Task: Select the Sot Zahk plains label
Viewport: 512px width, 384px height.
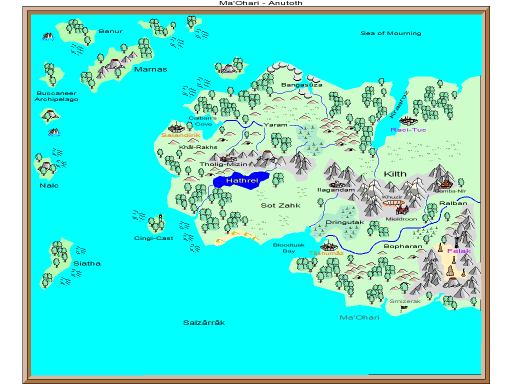Action: point(281,206)
